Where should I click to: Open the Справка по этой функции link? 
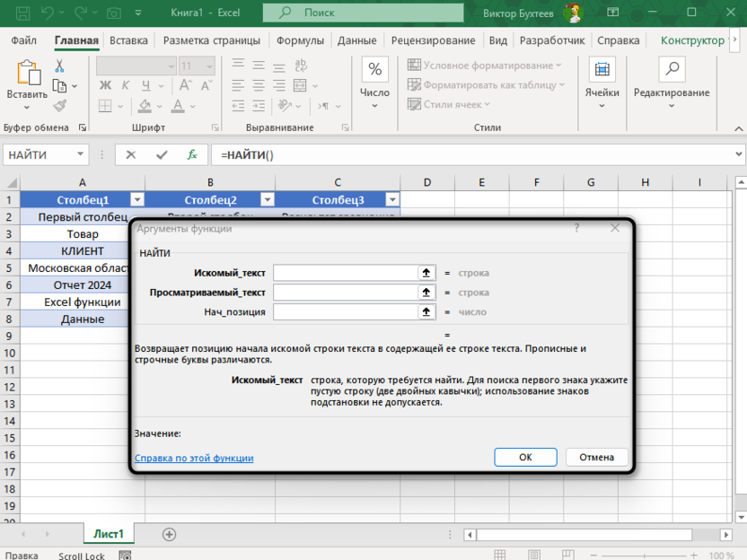click(194, 458)
